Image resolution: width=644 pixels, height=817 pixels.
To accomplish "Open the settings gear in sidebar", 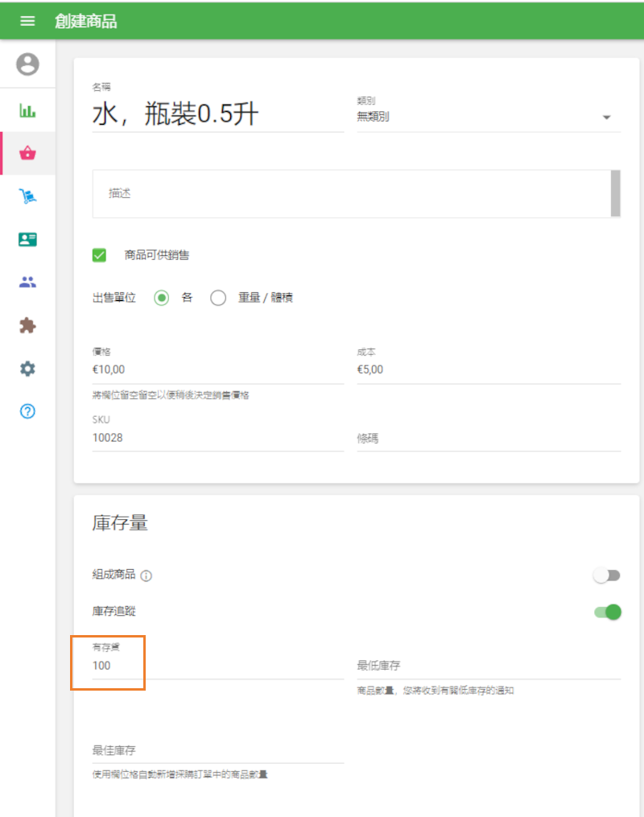I will pyautogui.click(x=27, y=369).
